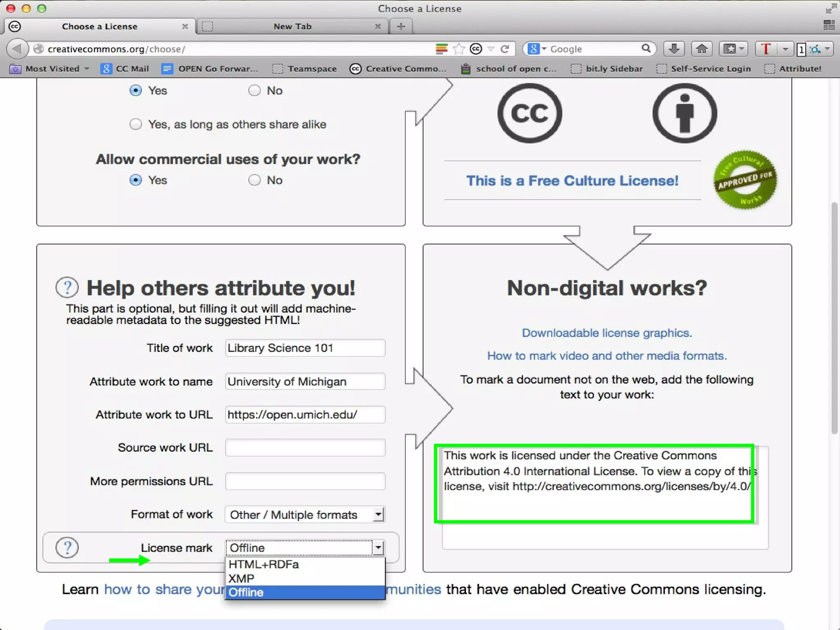Open CC Mail bookmark
Image resolution: width=840 pixels, height=630 pixels.
pos(125,69)
